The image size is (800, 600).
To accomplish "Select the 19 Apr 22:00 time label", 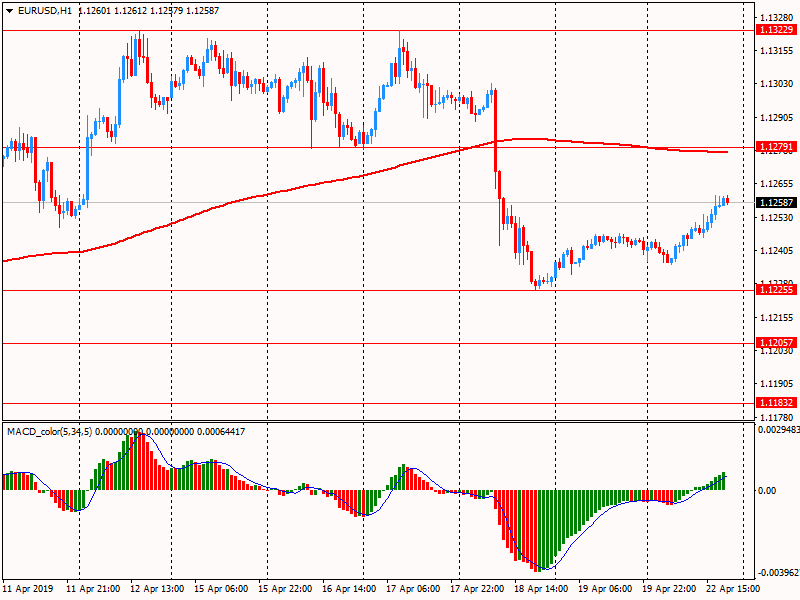I will click(669, 589).
